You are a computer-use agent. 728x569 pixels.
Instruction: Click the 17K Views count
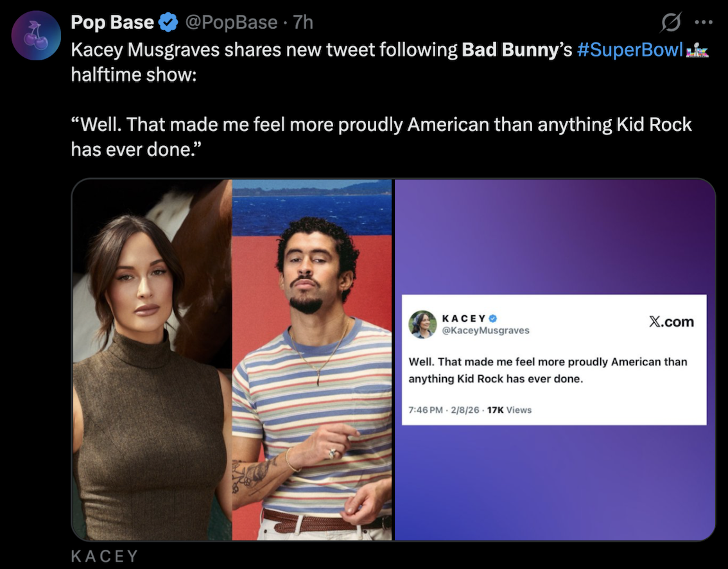tap(510, 410)
